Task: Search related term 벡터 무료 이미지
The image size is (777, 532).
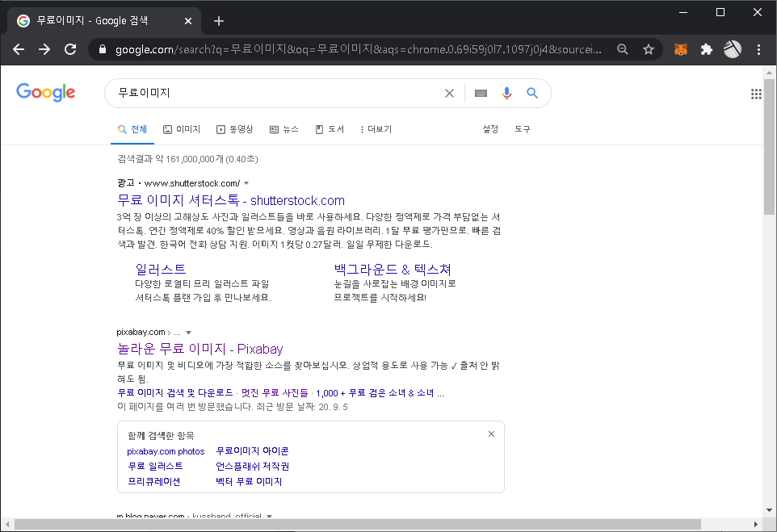Action: pos(249,481)
